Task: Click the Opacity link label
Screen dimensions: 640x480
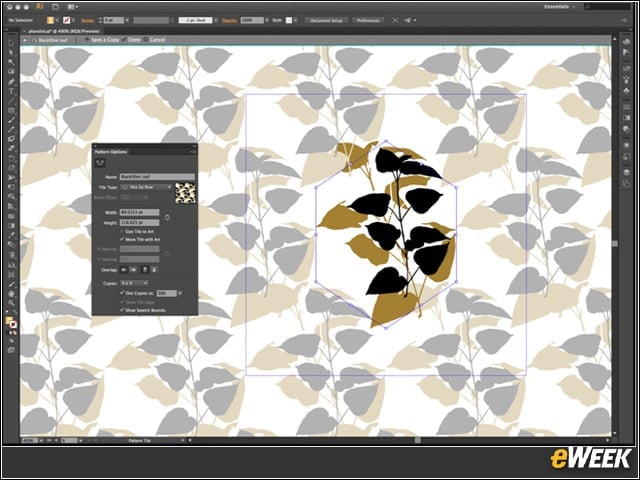Action: pyautogui.click(x=229, y=20)
